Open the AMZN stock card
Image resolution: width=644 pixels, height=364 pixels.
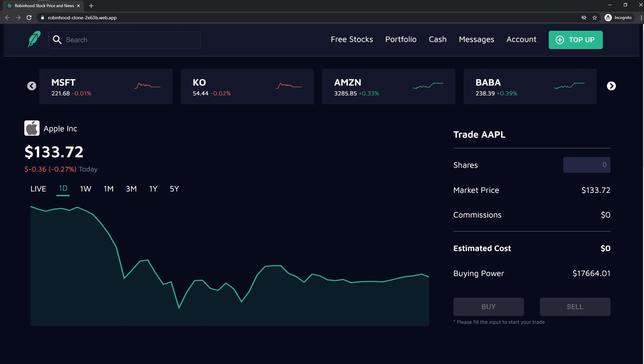pos(389,86)
